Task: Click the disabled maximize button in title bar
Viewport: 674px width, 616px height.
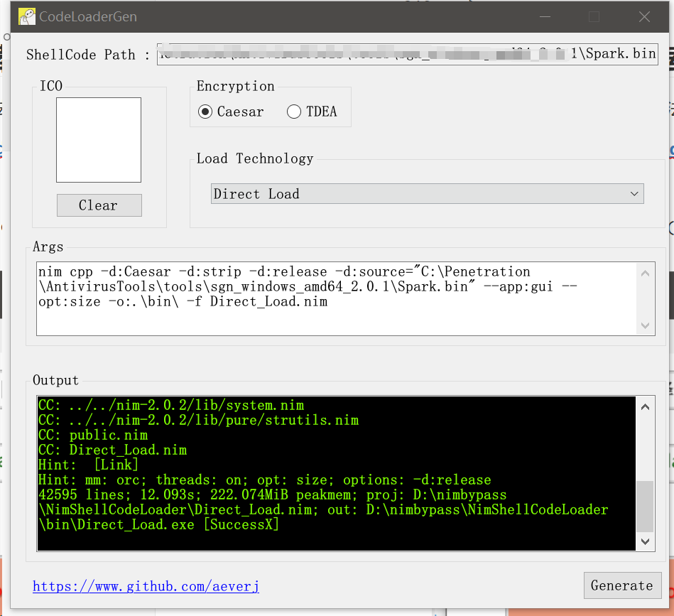Action: [x=594, y=16]
